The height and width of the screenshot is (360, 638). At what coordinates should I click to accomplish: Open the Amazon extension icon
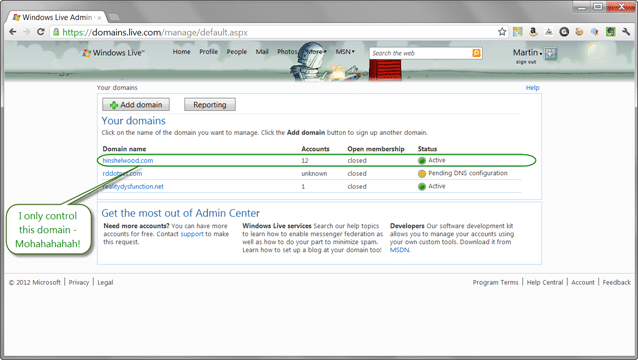click(x=533, y=32)
